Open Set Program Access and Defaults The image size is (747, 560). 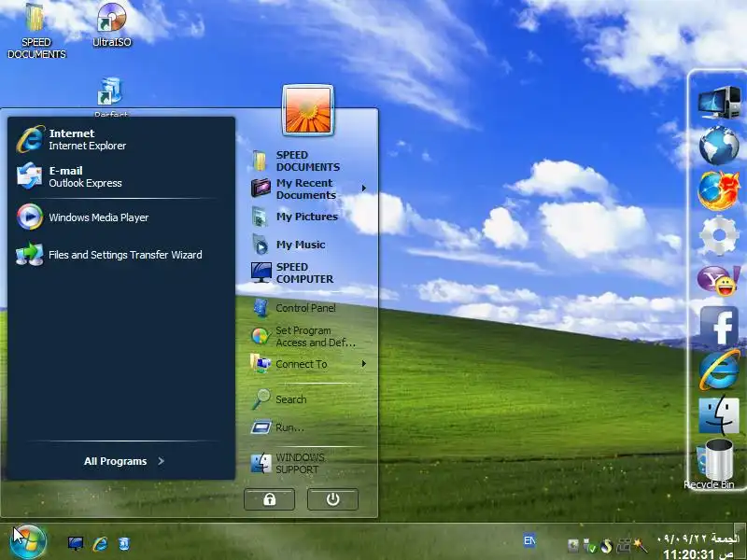[x=307, y=336]
